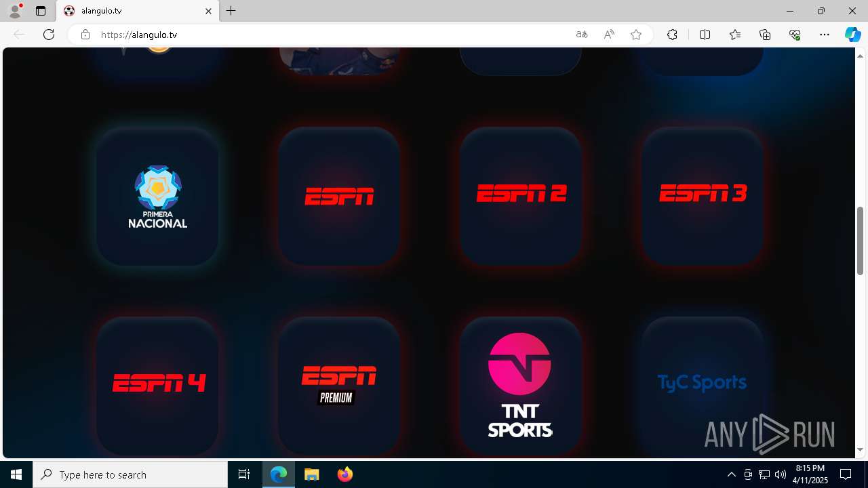Screen dimensions: 868x488
Task: Open the Favorites list icon
Action: [735, 35]
